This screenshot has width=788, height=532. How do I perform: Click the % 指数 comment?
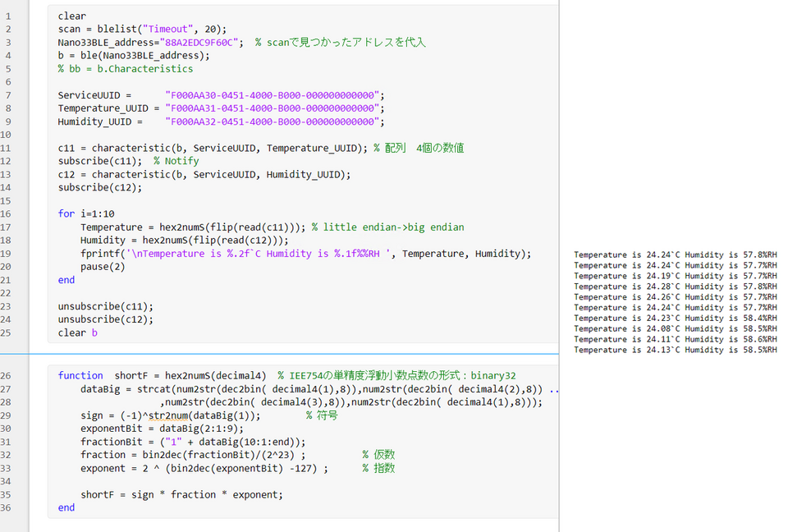[378, 469]
